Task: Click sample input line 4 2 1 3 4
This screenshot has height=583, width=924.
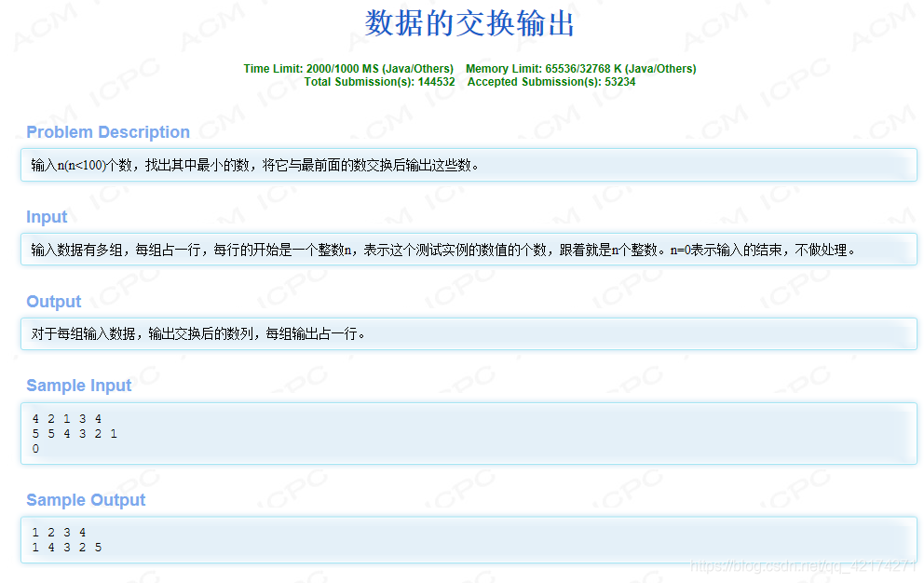Action: coord(66,419)
